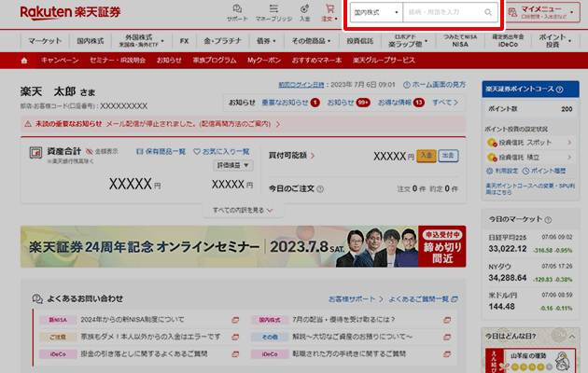Open お得な情報 link

400,103
